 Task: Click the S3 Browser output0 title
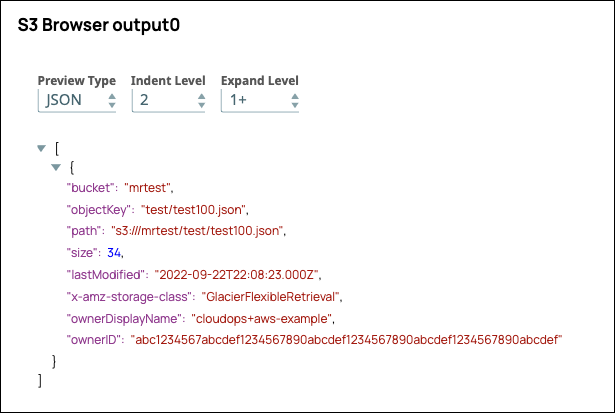click(99, 27)
